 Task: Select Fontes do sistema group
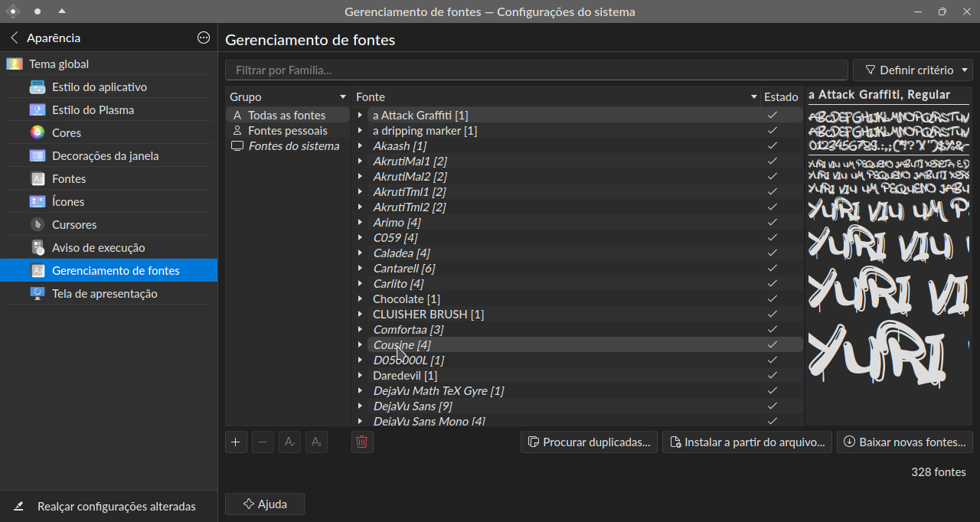click(288, 146)
